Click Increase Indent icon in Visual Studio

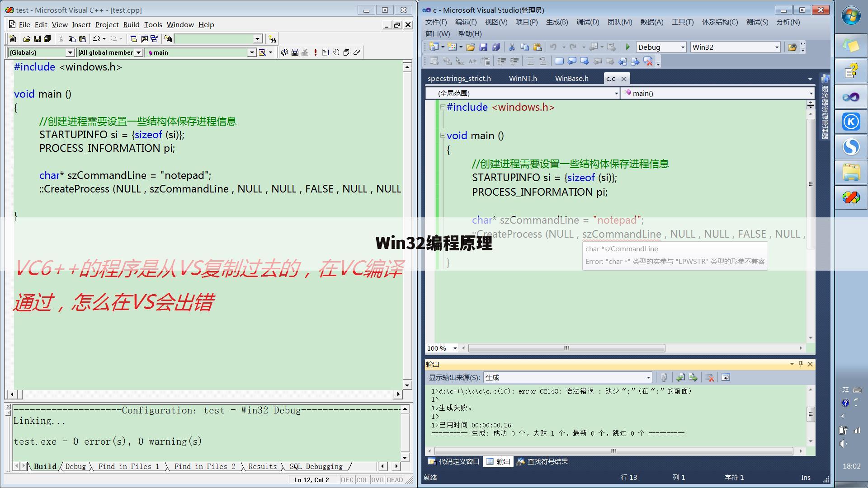click(x=514, y=61)
